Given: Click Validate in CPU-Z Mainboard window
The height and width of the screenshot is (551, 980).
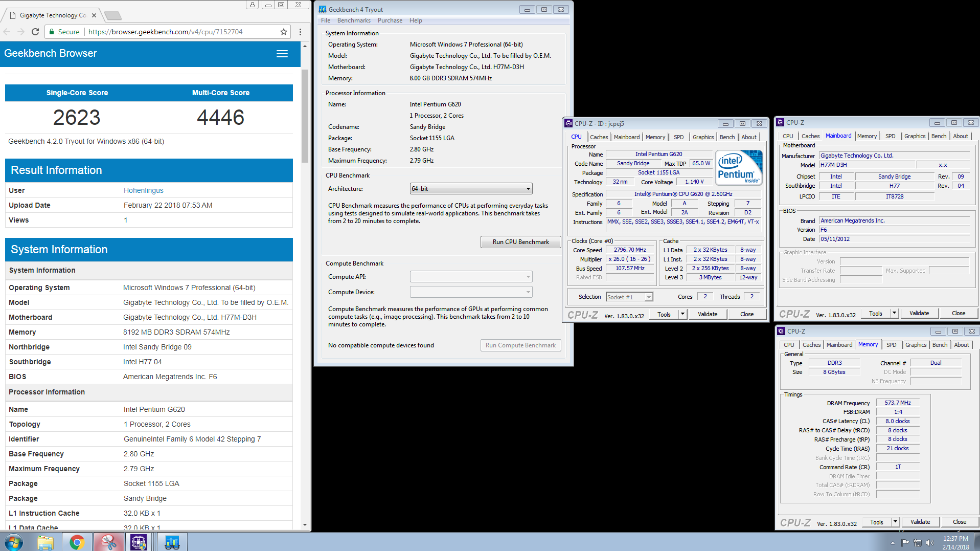Looking at the screenshot, I should coord(919,313).
